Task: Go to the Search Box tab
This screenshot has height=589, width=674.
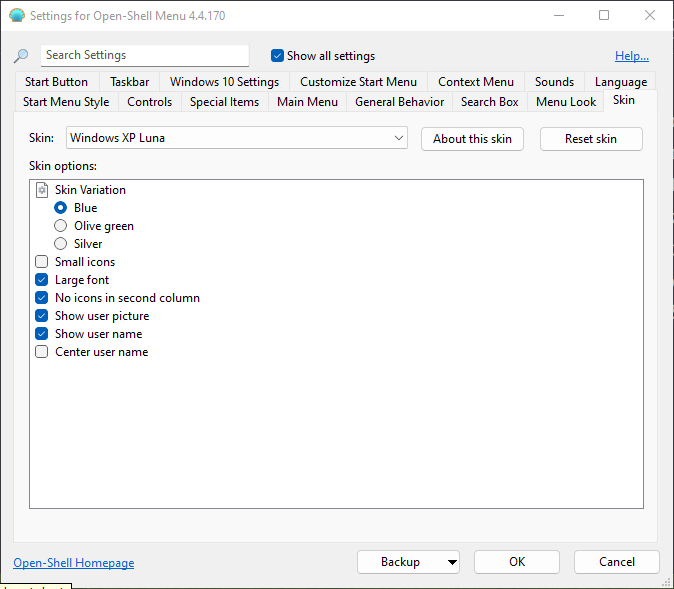Action: point(490,102)
